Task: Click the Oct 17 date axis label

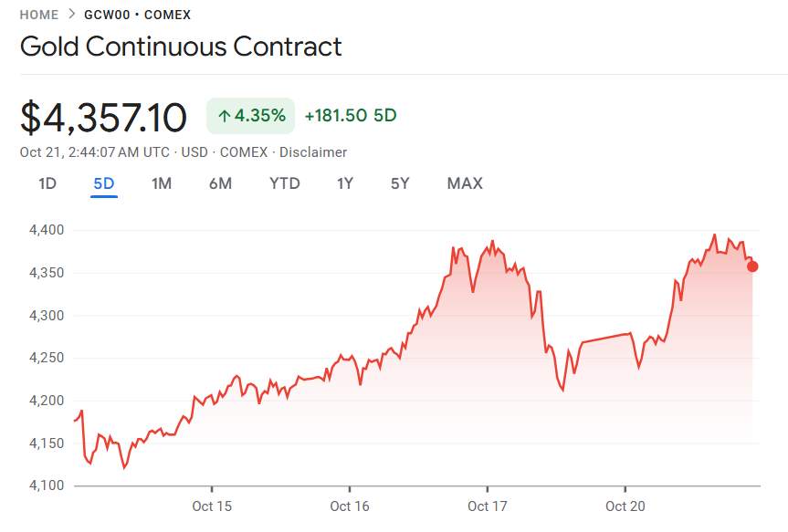Action: (x=488, y=506)
